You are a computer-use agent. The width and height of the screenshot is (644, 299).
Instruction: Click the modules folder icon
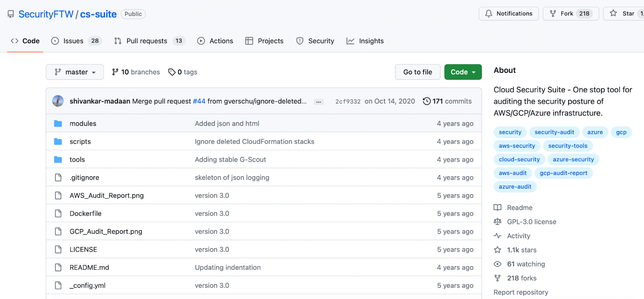tap(58, 123)
